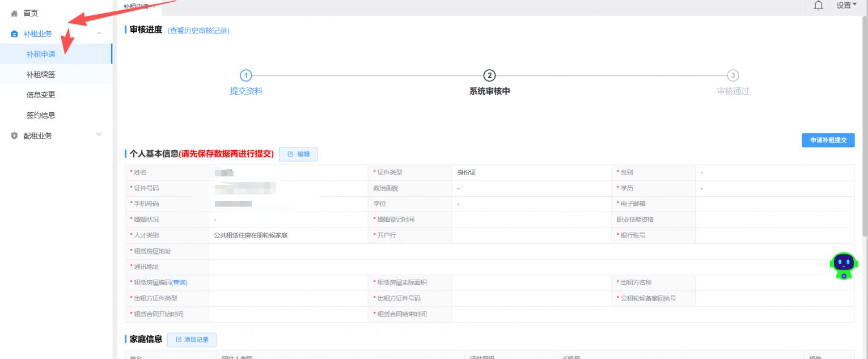
Task: Open 信息变更 sidebar item
Action: (41, 95)
